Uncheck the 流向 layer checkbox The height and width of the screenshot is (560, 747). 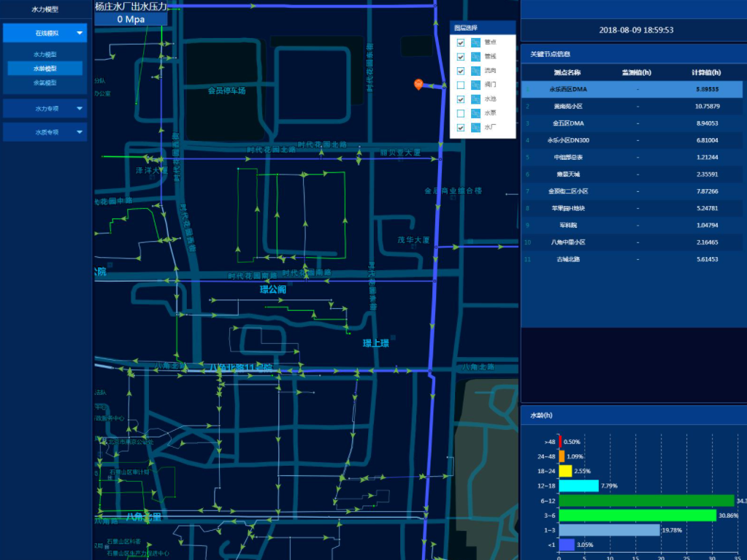click(x=461, y=71)
